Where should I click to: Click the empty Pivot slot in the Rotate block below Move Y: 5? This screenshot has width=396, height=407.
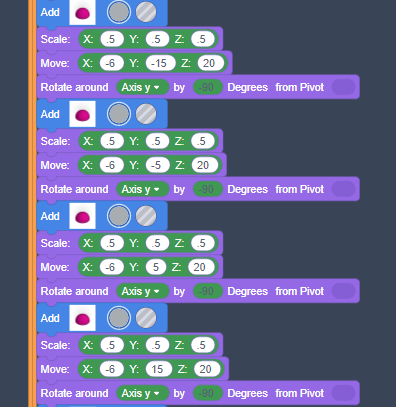(x=344, y=291)
